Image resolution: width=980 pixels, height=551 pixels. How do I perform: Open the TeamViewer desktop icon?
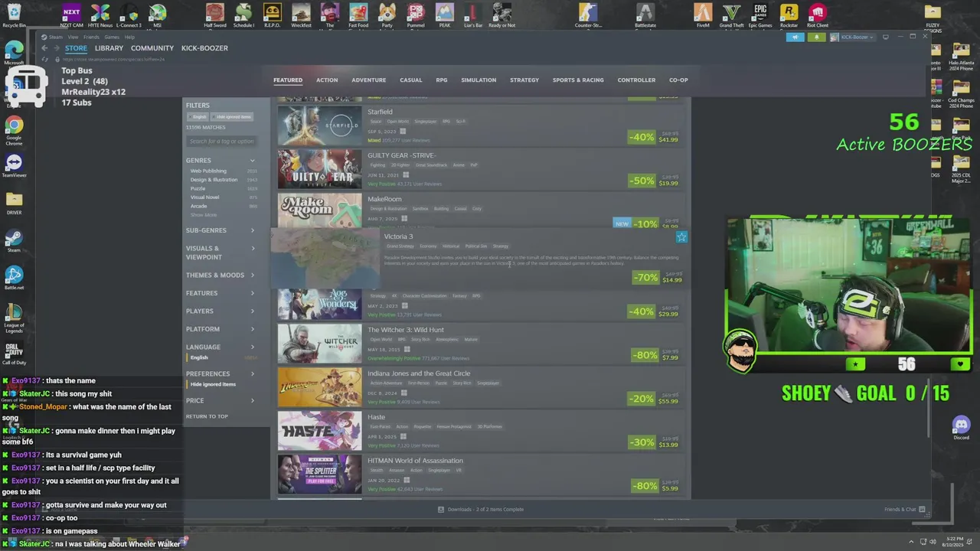[14, 166]
